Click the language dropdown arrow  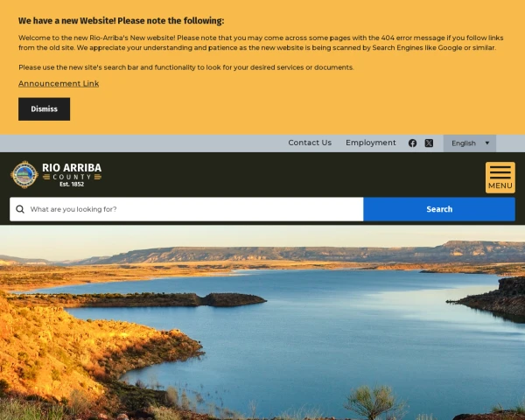pos(487,143)
